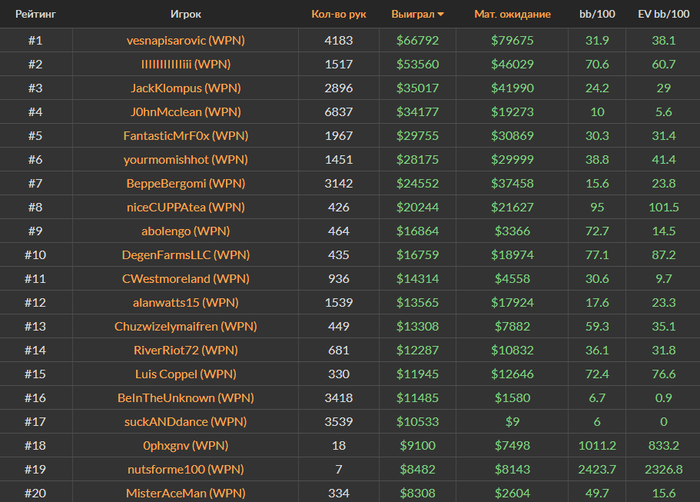Click Luis Coppel (WPN) player name
The height and width of the screenshot is (502, 700).
click(x=186, y=374)
